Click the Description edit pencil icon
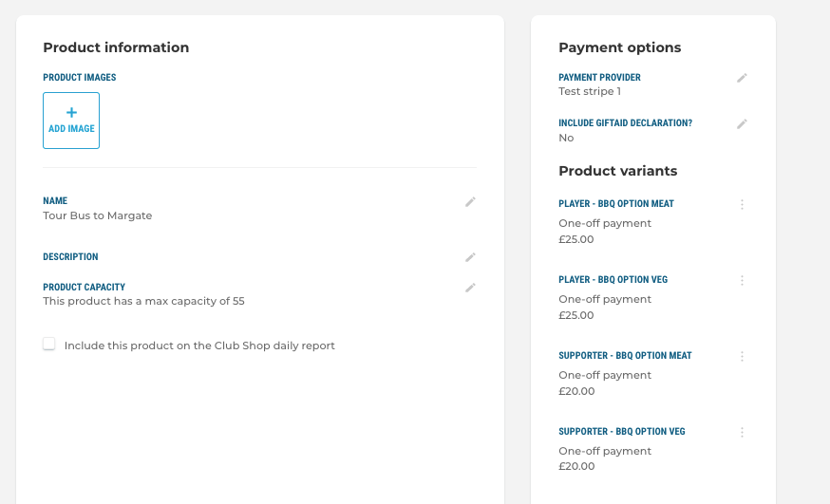The image size is (830, 504). [470, 257]
